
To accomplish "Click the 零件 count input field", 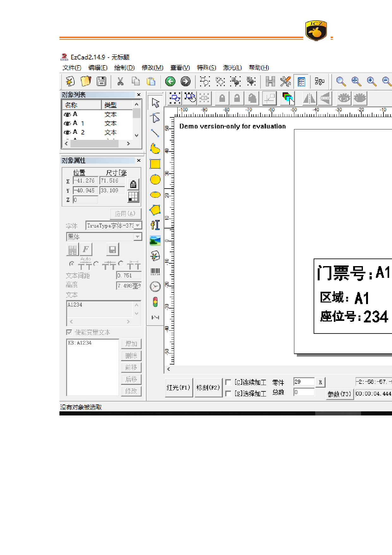I will [x=303, y=382].
